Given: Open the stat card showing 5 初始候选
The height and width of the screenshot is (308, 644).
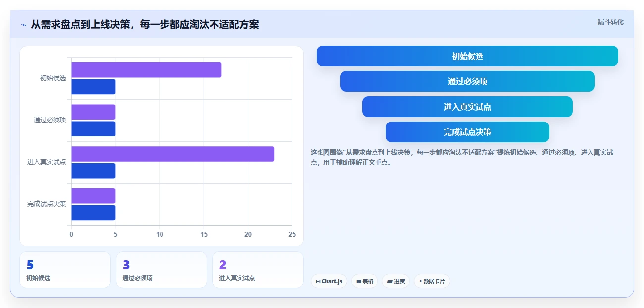Looking at the screenshot, I should (65, 270).
